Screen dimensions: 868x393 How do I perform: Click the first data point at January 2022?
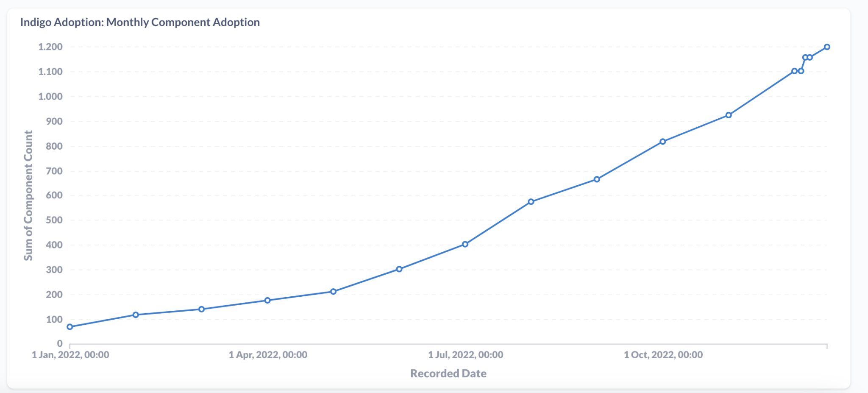click(70, 327)
